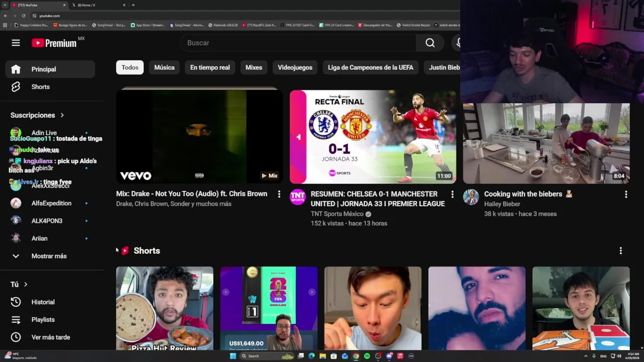Select the En tiempo real chip

pyautogui.click(x=210, y=67)
